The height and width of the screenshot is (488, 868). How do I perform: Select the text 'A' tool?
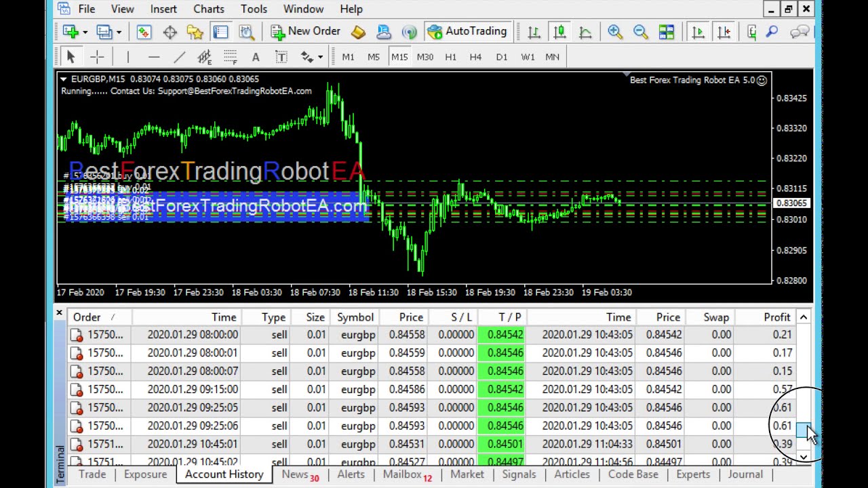tap(256, 57)
